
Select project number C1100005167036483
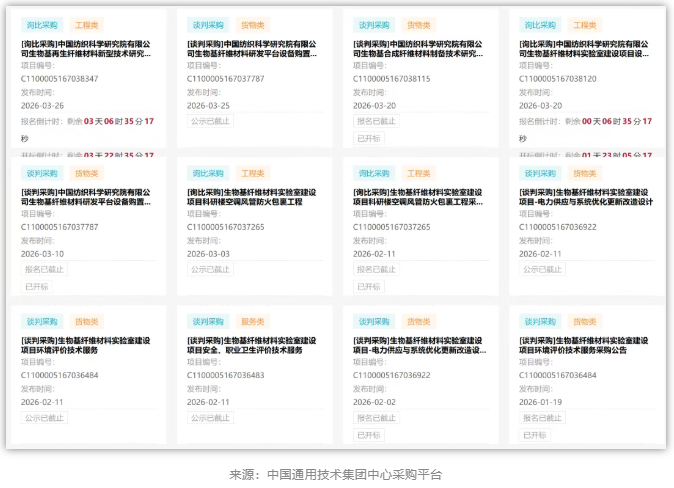226,375
